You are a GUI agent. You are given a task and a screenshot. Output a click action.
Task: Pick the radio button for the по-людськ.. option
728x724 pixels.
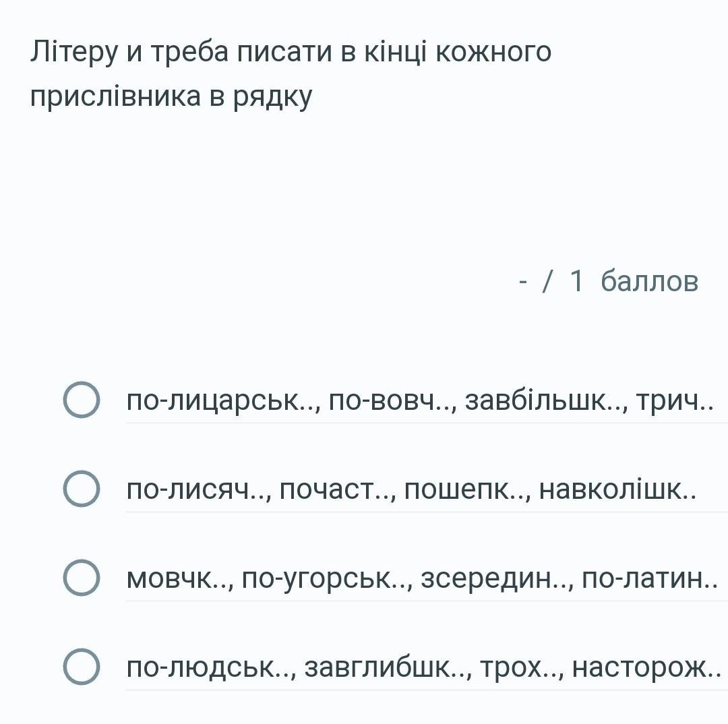pos(82,667)
